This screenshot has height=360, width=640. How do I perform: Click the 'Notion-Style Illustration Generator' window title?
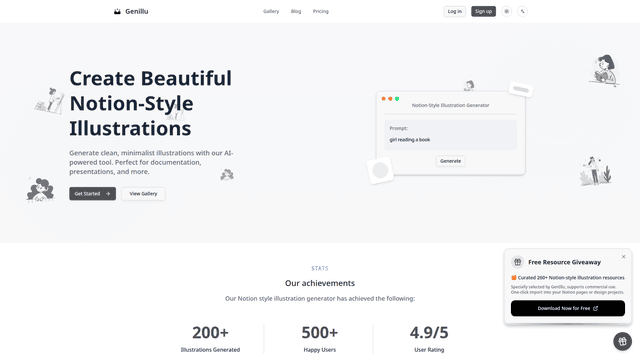coord(451,105)
